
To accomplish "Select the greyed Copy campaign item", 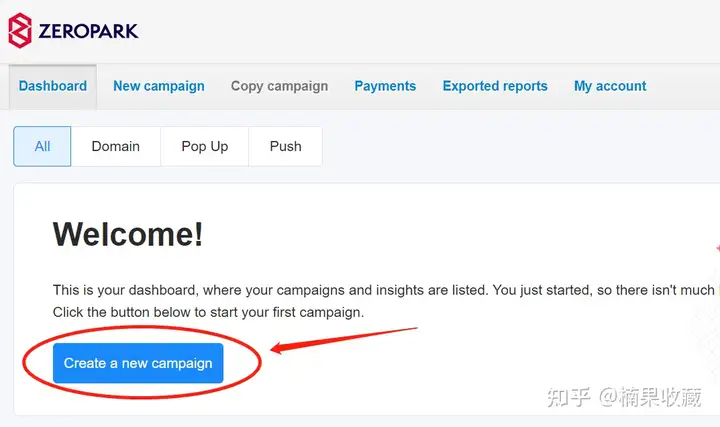I will pos(280,86).
